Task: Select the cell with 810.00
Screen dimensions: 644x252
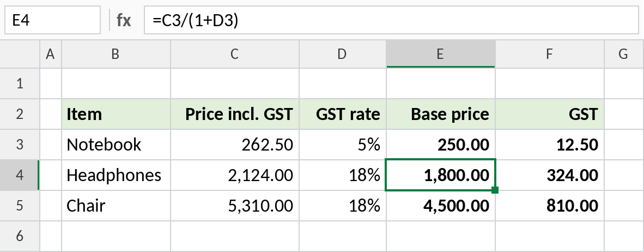Action: 550,206
